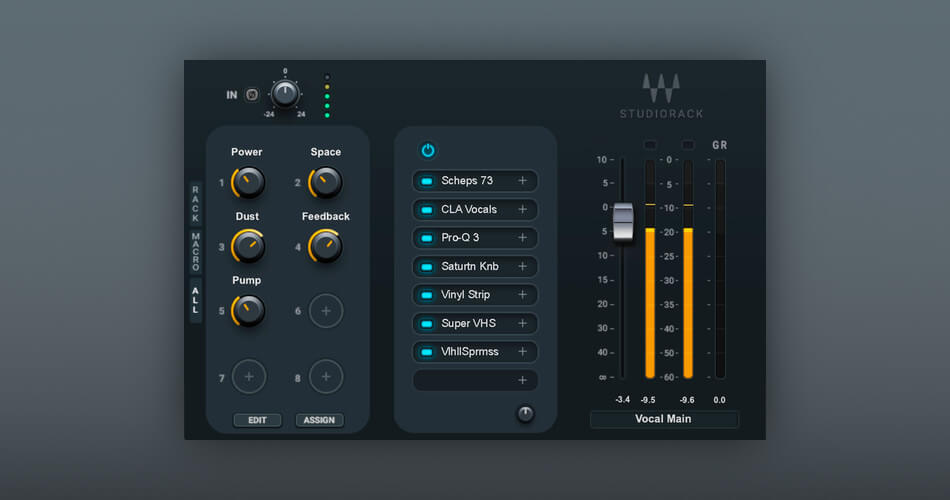Bypass the VlhllSprmss plugin slot
Viewport: 950px width, 500px height.
[x=427, y=352]
